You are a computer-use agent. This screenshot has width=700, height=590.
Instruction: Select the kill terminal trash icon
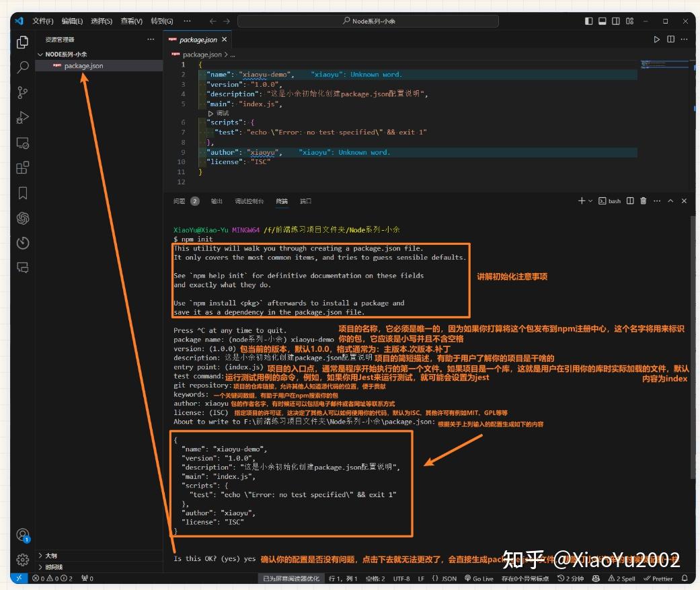[x=644, y=201]
